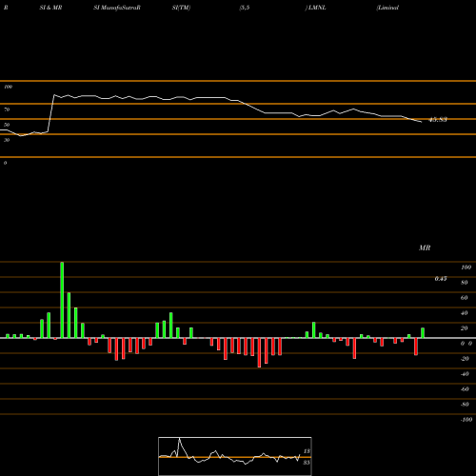Click the RSI axis label 50

pyautogui.click(x=7, y=125)
